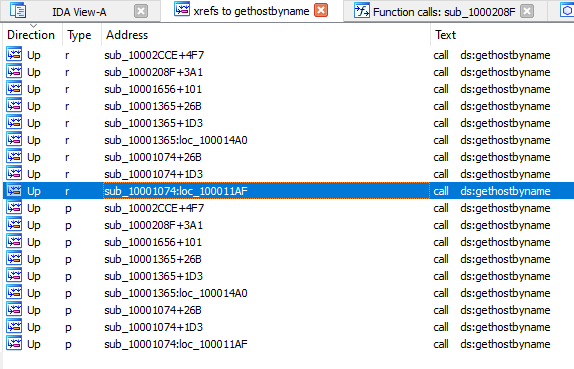Select address sub_10001074+1D3 in type r row

coord(153,174)
